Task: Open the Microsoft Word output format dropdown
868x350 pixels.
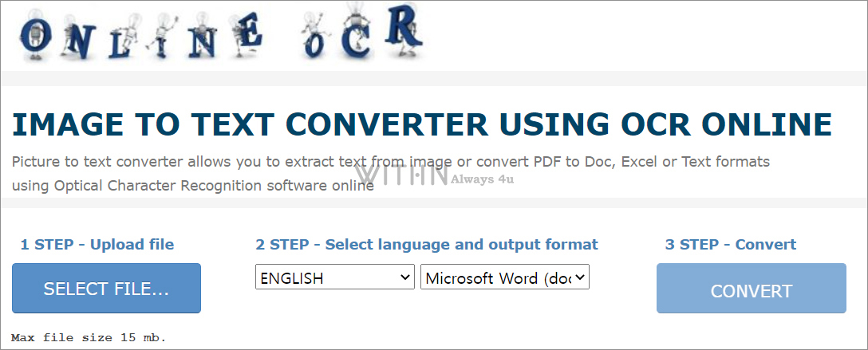Action: [505, 277]
